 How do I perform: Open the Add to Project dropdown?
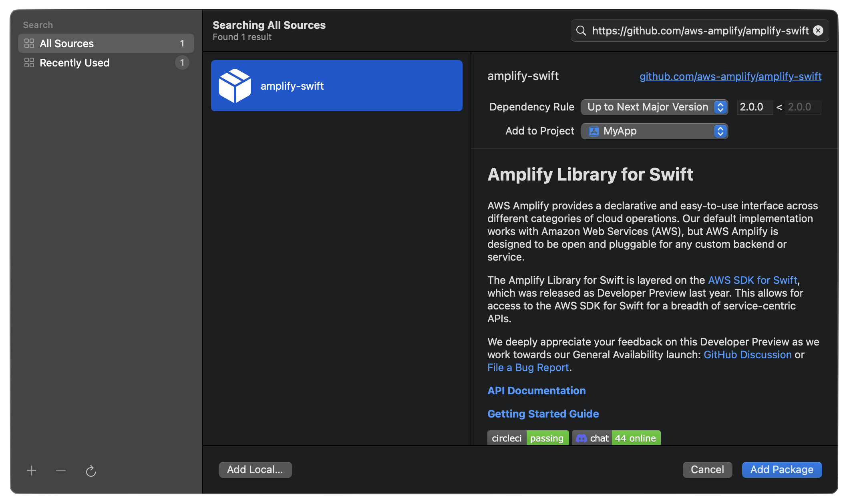pos(654,131)
